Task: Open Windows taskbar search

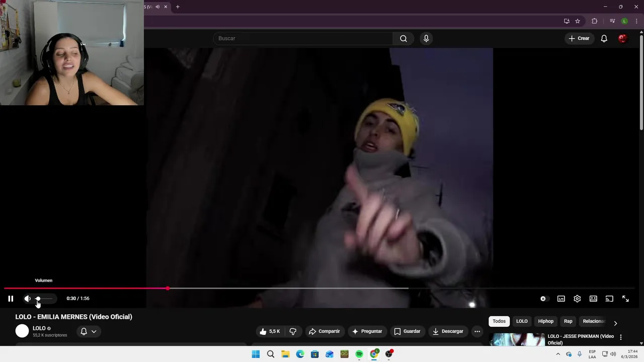Action: coord(271,354)
